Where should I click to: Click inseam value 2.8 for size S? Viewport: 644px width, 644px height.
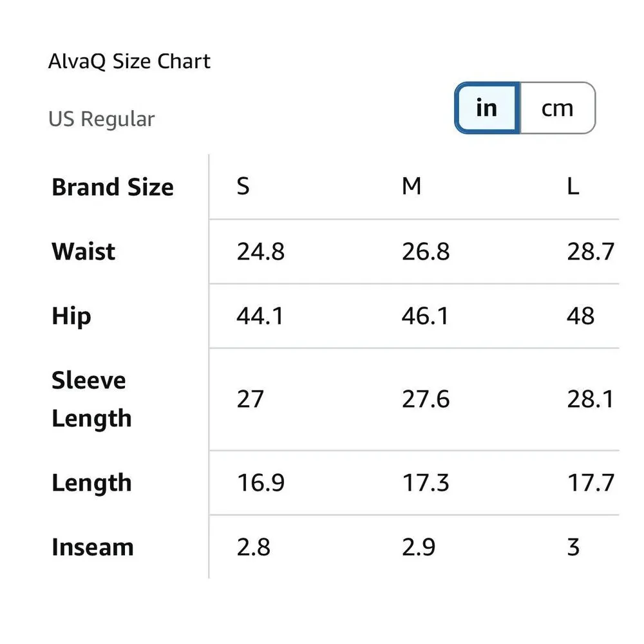[x=253, y=547]
